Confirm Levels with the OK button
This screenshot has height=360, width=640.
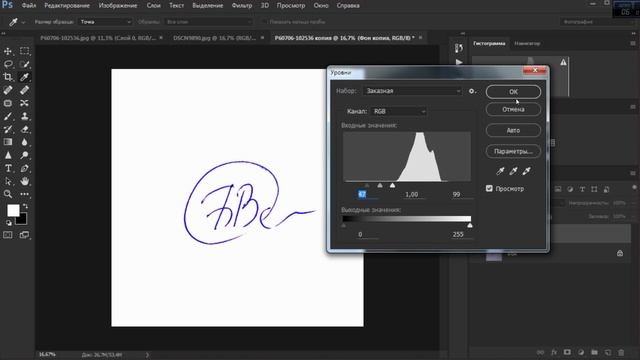[513, 92]
